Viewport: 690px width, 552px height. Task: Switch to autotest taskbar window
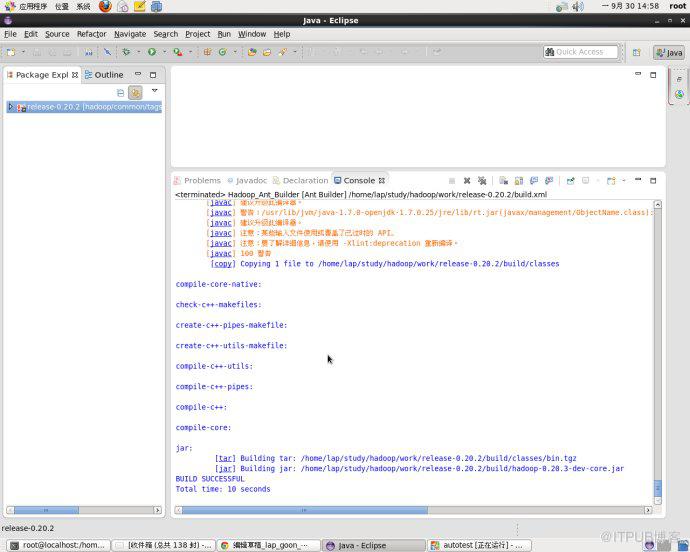click(x=479, y=545)
